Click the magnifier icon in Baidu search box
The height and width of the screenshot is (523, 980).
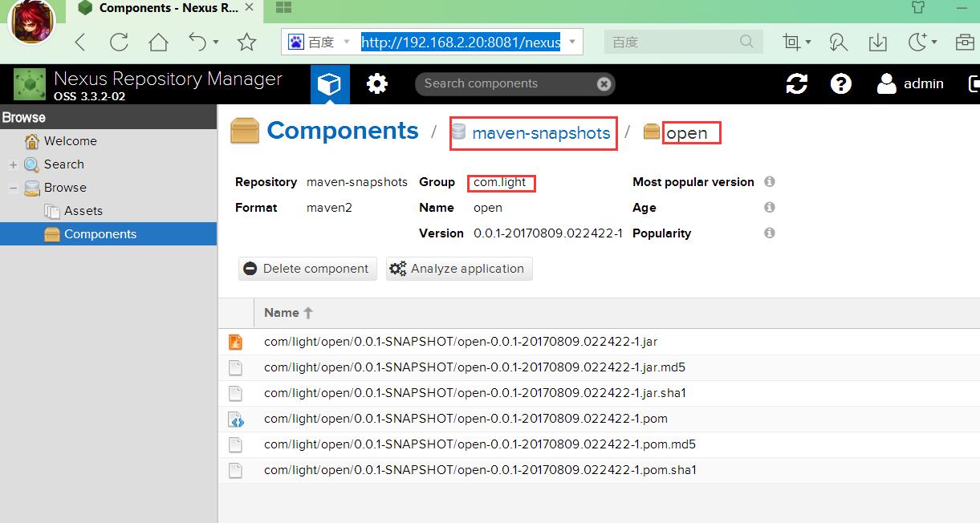(x=746, y=42)
